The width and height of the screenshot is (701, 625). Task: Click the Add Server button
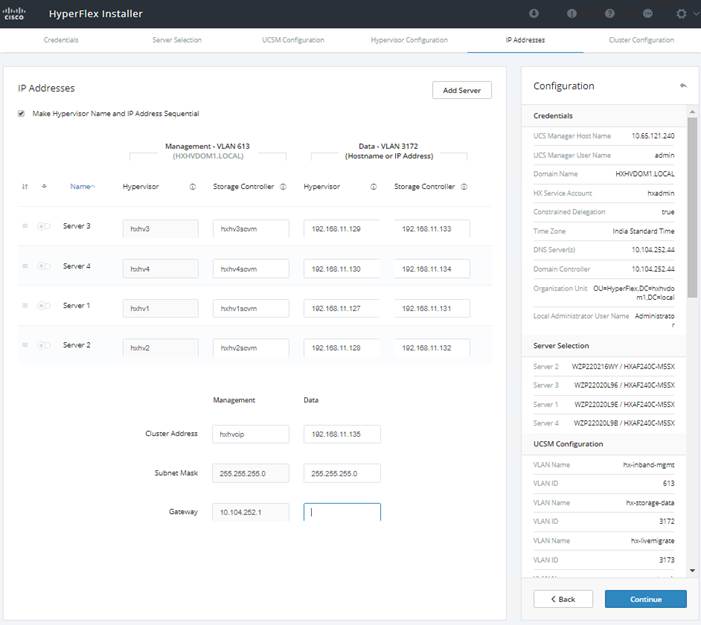pyautogui.click(x=461, y=91)
